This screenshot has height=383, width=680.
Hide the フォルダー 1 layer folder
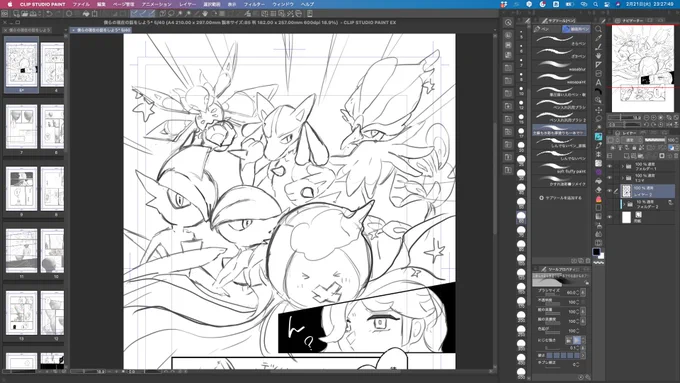tap(610, 166)
